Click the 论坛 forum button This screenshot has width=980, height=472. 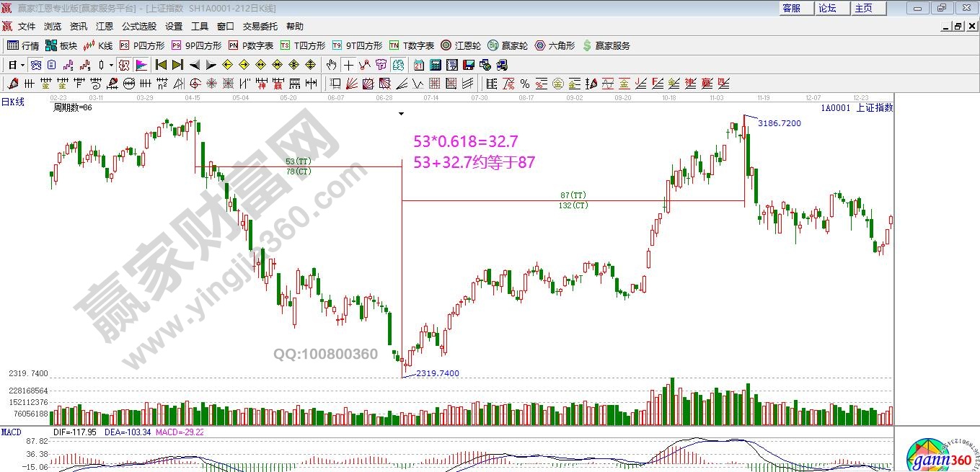click(827, 8)
